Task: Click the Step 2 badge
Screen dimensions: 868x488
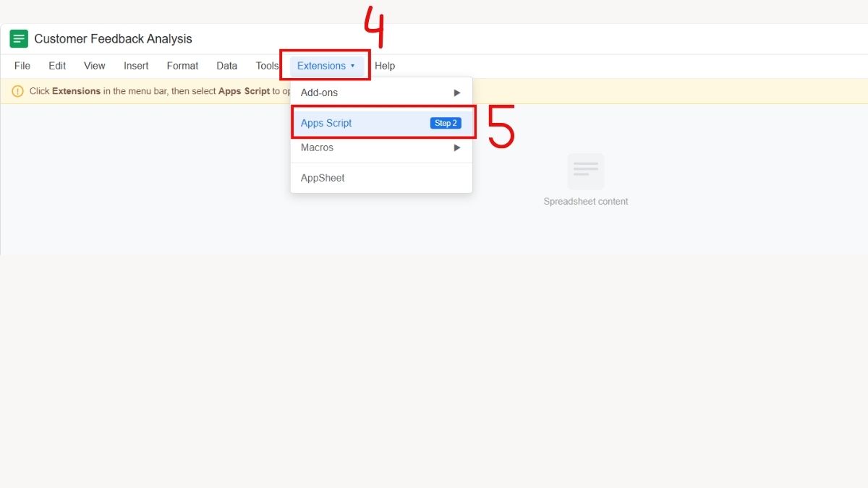Action: [x=446, y=123]
